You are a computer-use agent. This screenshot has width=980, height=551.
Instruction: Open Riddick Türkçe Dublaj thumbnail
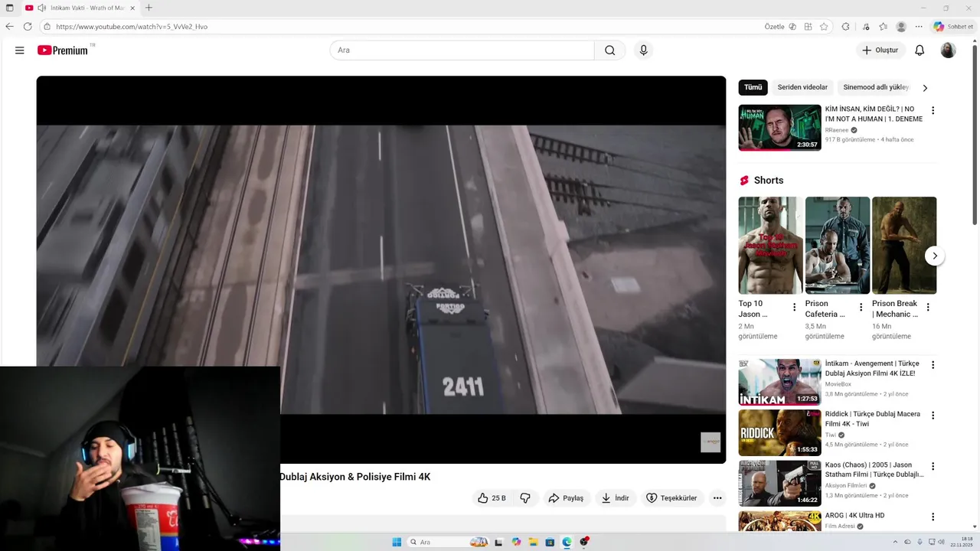pyautogui.click(x=779, y=432)
